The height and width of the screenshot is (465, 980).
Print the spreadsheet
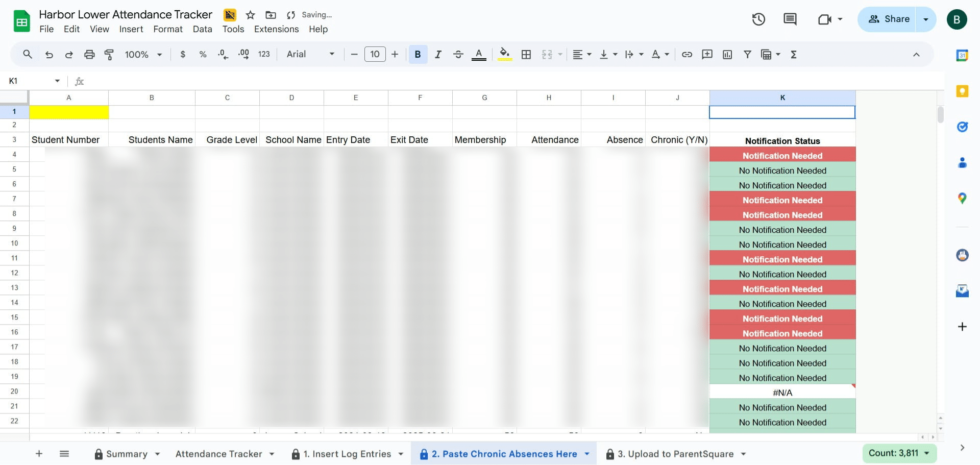(x=89, y=54)
